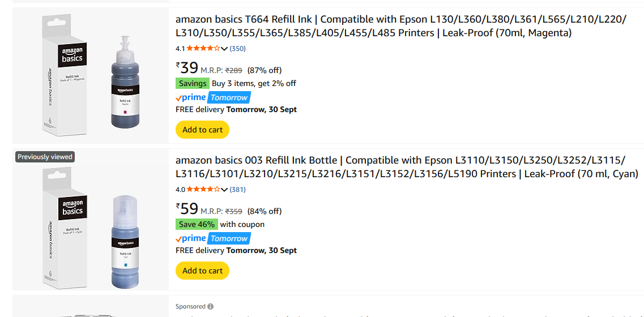Viewport: 644px width, 317px height.
Task: Click the green Save 46% coupon badge
Action: click(x=197, y=224)
